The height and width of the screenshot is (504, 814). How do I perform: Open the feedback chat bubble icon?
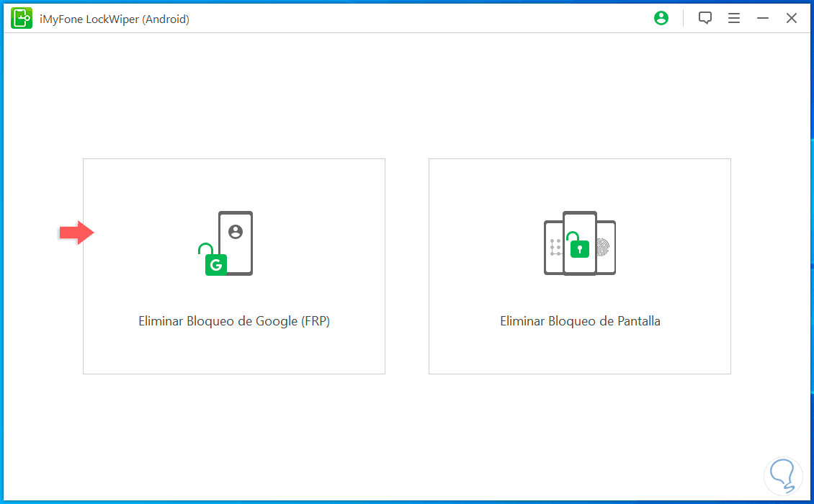705,18
